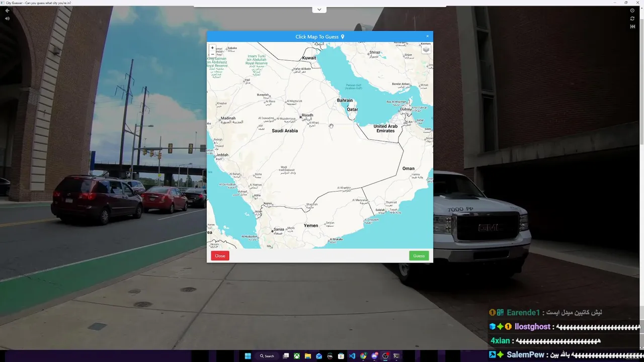644x362 pixels.
Task: Pick Riyadh on the map
Action: tap(307, 115)
